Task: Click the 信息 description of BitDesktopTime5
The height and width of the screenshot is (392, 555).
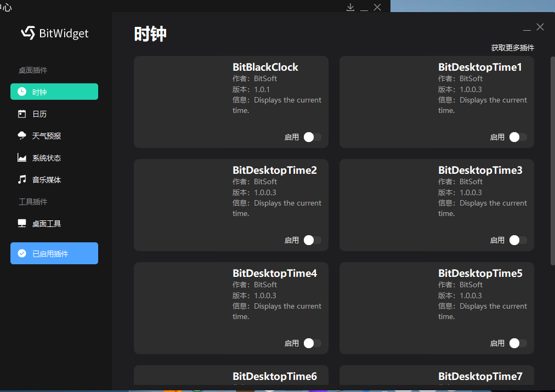Action: [x=483, y=311]
